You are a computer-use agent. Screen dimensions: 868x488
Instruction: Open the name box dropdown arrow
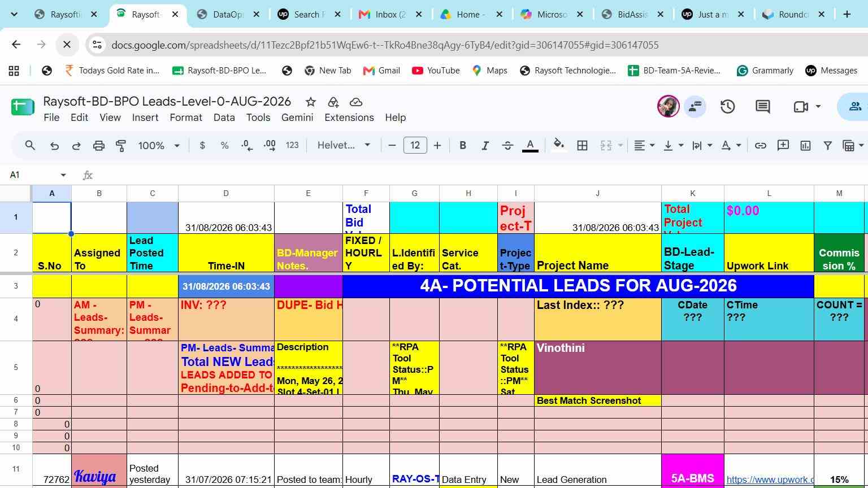pos(63,175)
